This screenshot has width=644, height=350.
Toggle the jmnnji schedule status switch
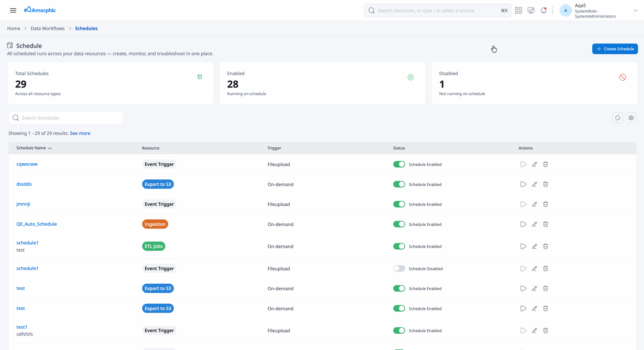click(x=399, y=205)
